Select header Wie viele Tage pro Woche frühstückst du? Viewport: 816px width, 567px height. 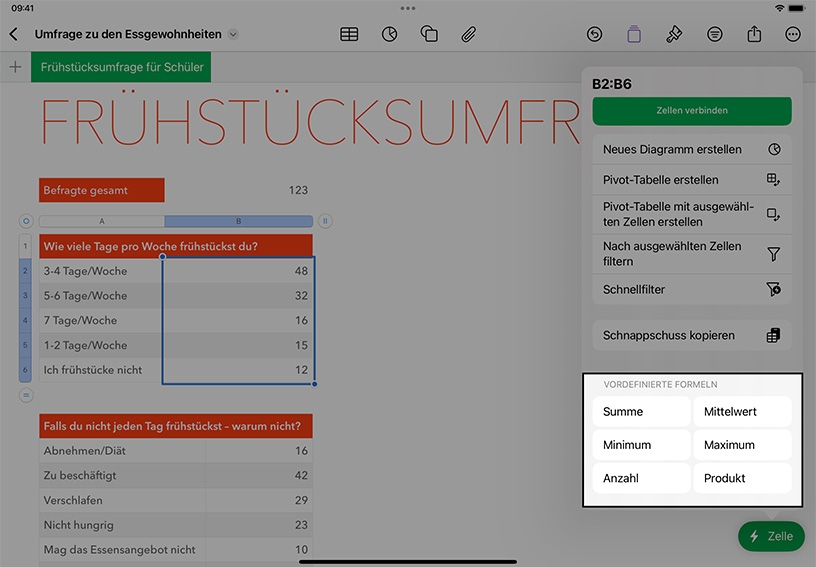[176, 246]
